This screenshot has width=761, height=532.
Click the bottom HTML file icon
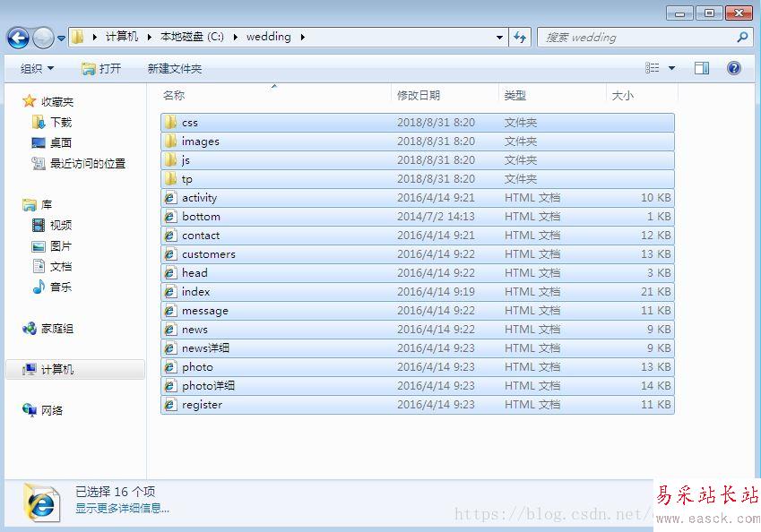pos(170,216)
